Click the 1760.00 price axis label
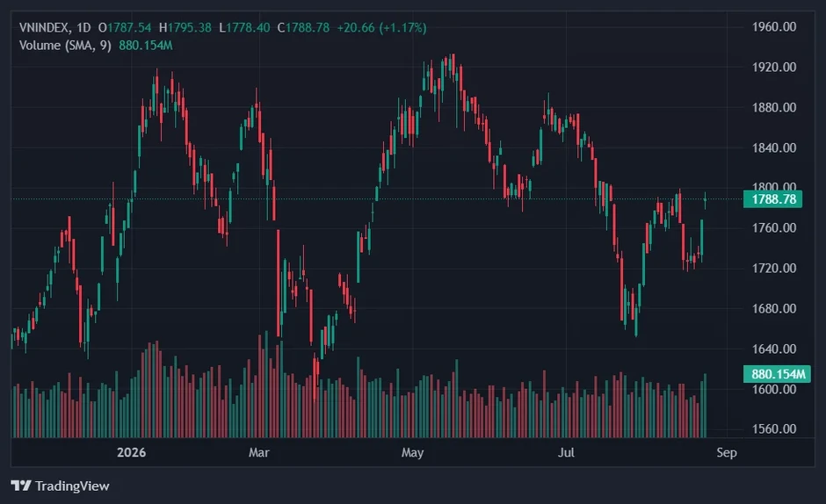Viewport: 826px width, 504px height. click(774, 228)
